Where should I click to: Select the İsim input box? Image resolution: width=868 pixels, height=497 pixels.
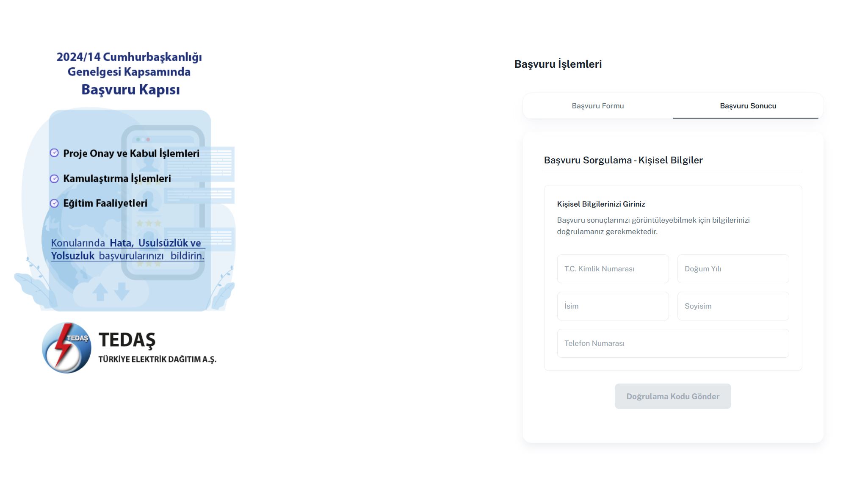[613, 306]
